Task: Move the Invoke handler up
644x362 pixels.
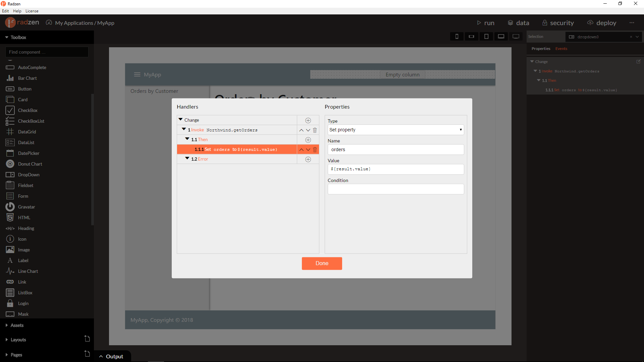Action: pyautogui.click(x=301, y=130)
